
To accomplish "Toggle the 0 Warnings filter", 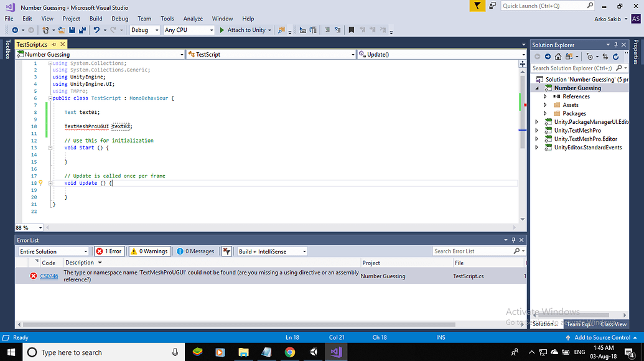I will pos(149,251).
